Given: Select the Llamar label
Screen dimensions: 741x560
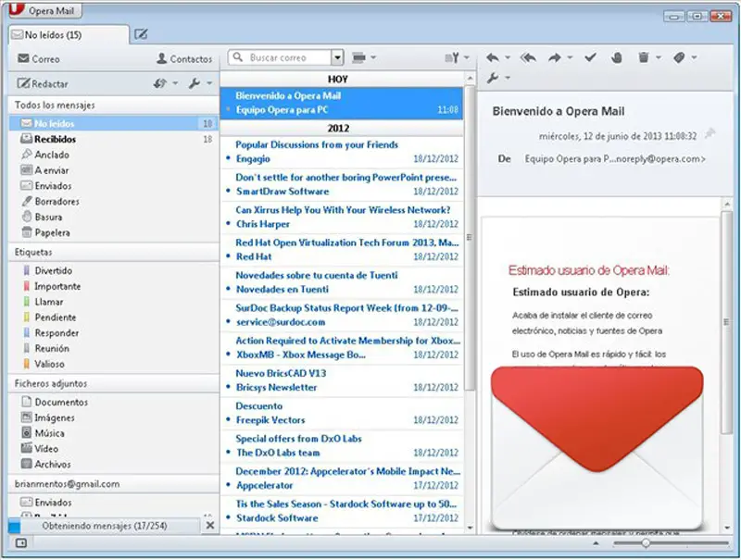Looking at the screenshot, I should click(x=113, y=302).
